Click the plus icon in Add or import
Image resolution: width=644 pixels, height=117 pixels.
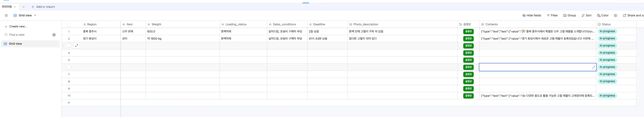pyautogui.click(x=33, y=7)
